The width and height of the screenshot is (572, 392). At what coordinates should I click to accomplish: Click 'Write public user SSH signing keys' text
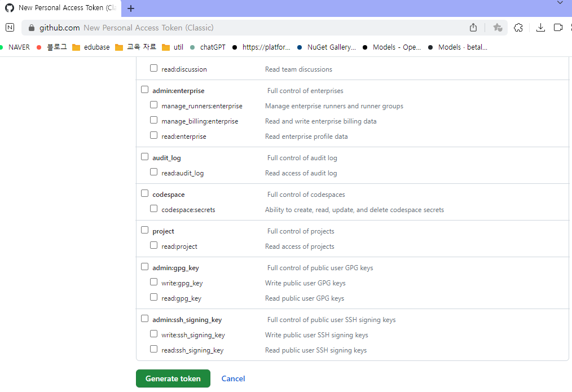[x=316, y=335]
